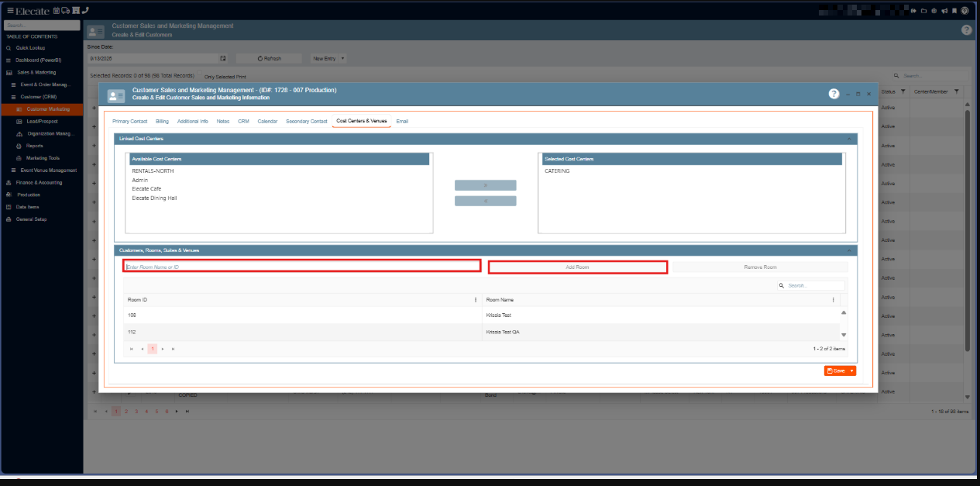The image size is (980, 486).
Task: Click the calendar picker icon next to Since Date
Action: tap(222, 58)
